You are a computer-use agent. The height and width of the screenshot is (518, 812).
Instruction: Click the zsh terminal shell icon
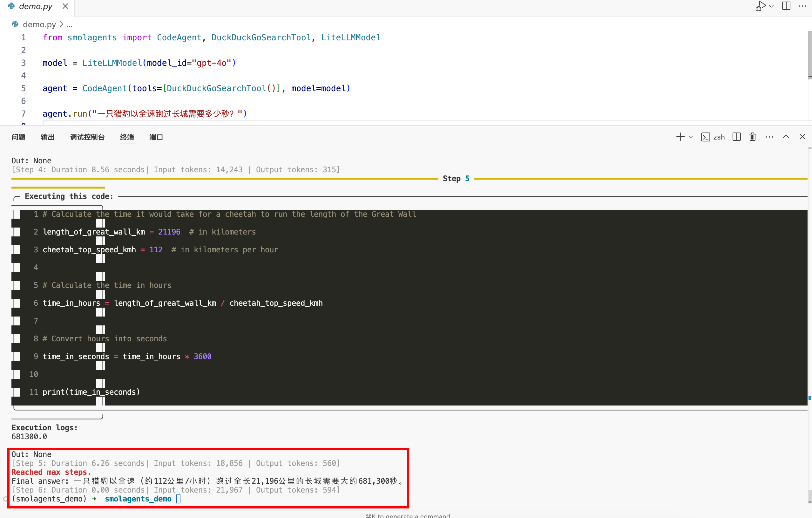click(705, 137)
